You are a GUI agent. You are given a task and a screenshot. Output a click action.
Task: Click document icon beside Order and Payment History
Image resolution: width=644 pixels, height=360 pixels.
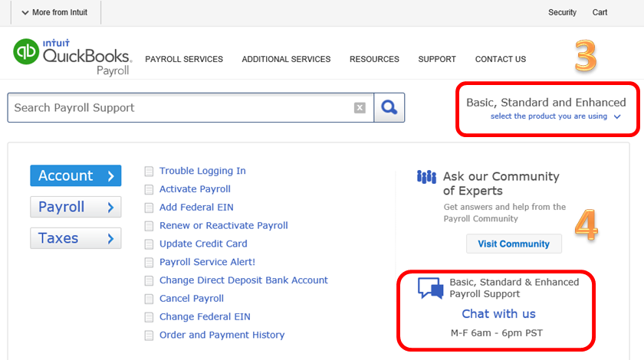(x=149, y=335)
